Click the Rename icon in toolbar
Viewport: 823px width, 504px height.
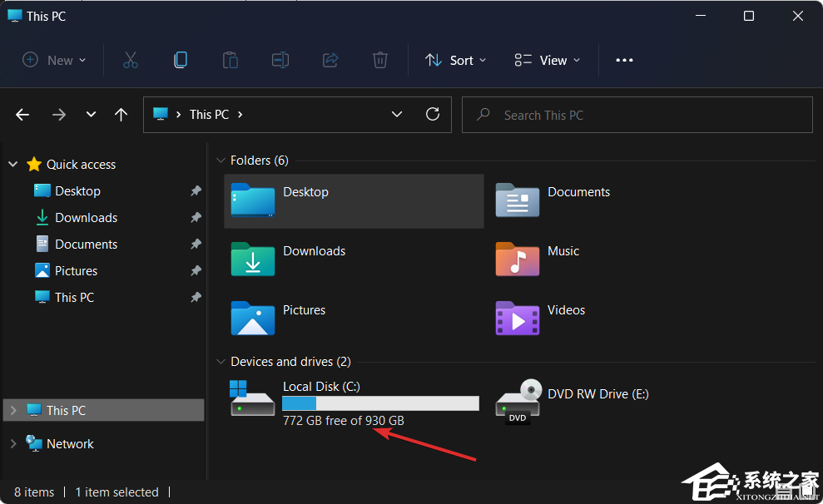[x=280, y=60]
